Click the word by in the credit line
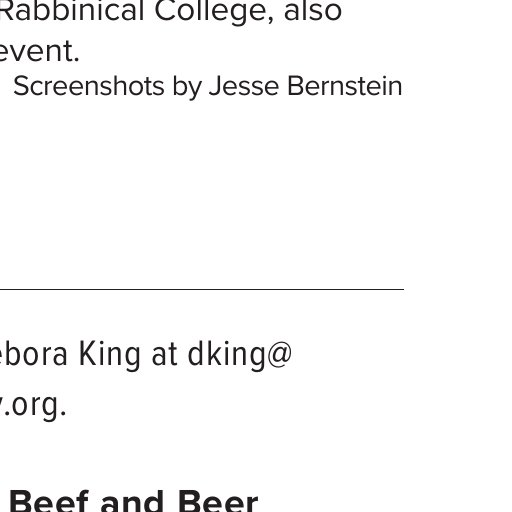 (x=187, y=88)
